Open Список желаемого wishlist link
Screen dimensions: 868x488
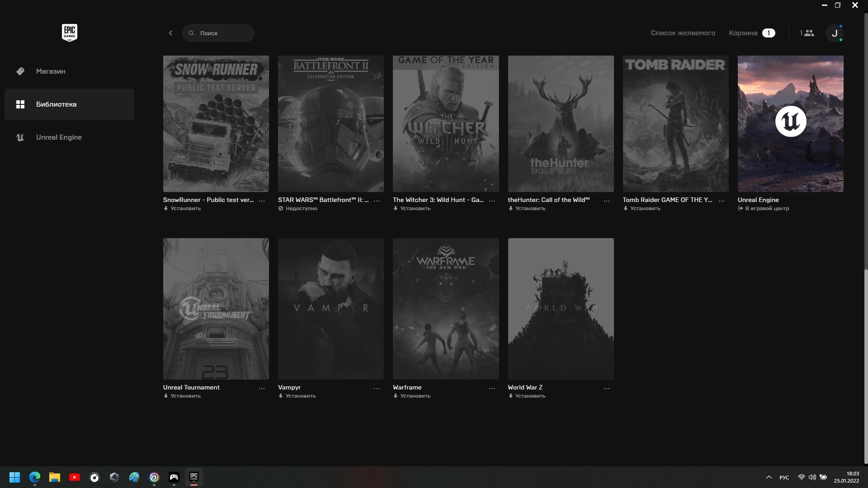click(683, 33)
